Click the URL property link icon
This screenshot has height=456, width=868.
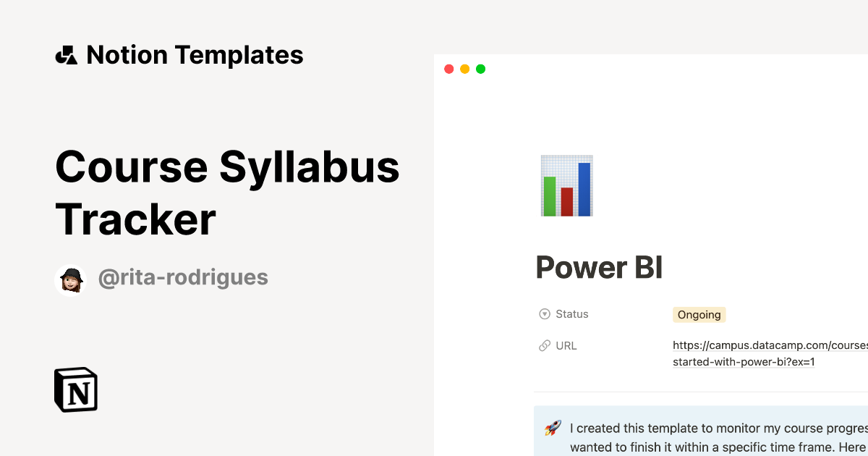pyautogui.click(x=545, y=346)
